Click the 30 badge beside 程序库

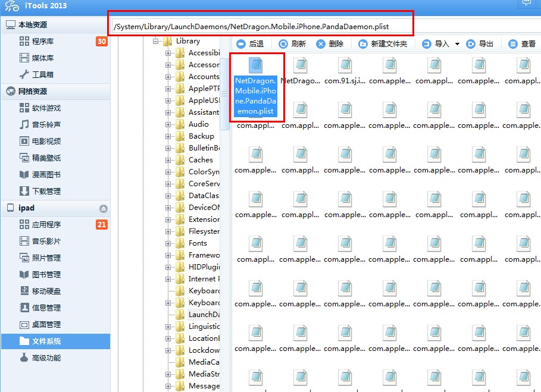[101, 42]
